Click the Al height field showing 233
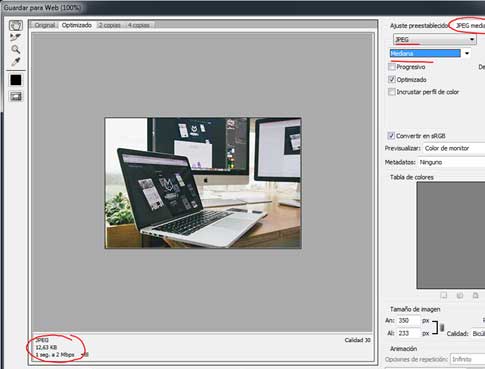This screenshot has width=485, height=369. click(x=408, y=333)
